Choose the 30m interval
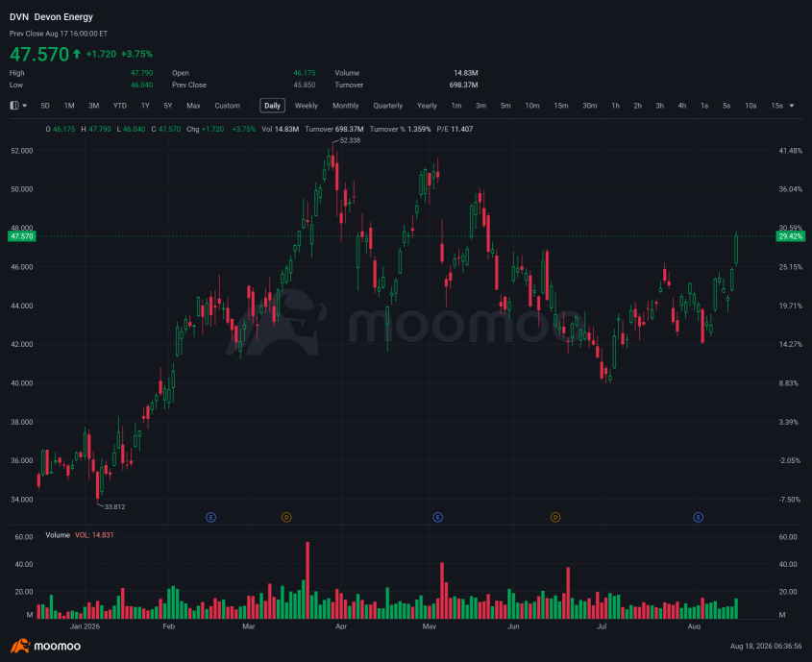 tap(590, 106)
